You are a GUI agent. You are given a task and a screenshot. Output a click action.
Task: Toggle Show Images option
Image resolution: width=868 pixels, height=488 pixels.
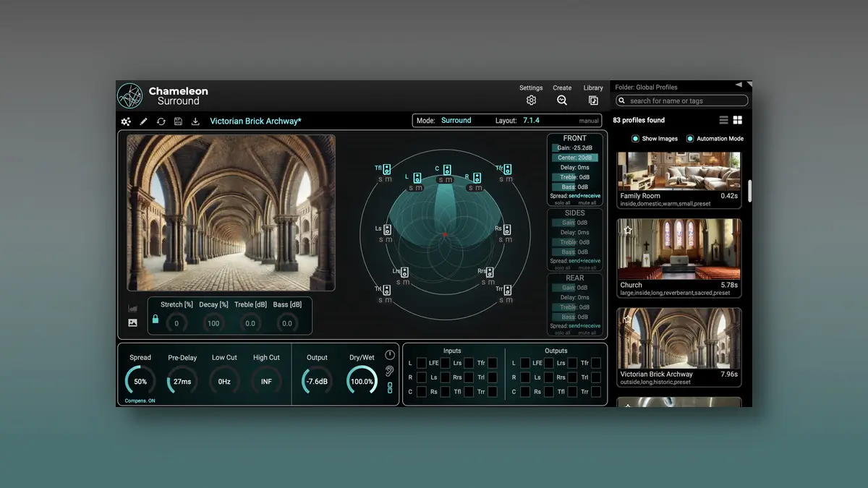pyautogui.click(x=635, y=139)
